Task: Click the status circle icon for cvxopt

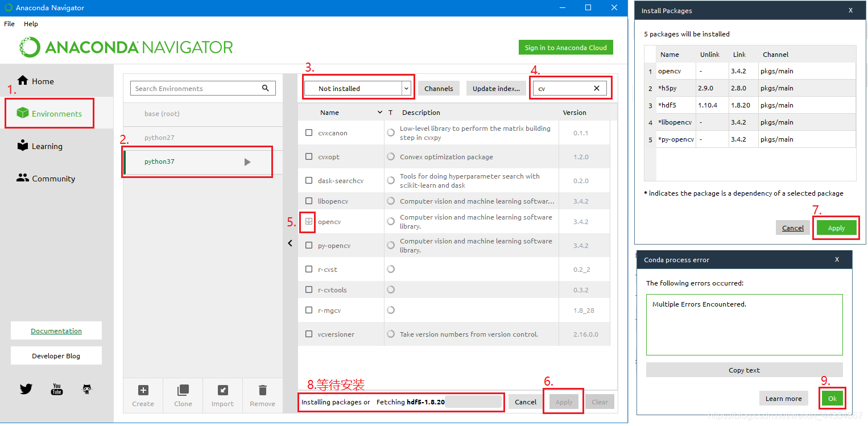Action: click(x=391, y=156)
